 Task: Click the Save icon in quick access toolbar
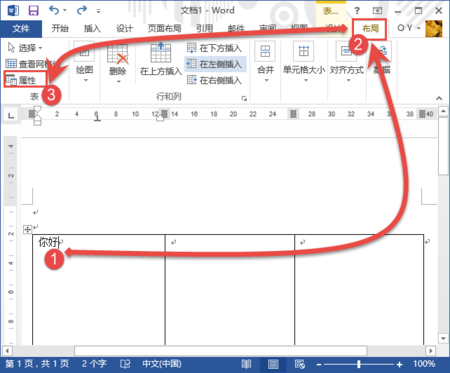point(33,11)
